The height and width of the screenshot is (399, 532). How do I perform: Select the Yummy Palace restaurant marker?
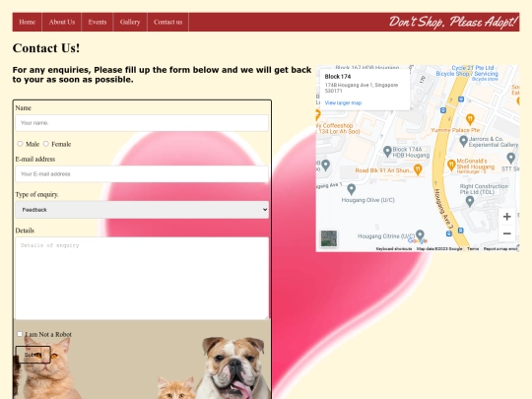click(470, 119)
